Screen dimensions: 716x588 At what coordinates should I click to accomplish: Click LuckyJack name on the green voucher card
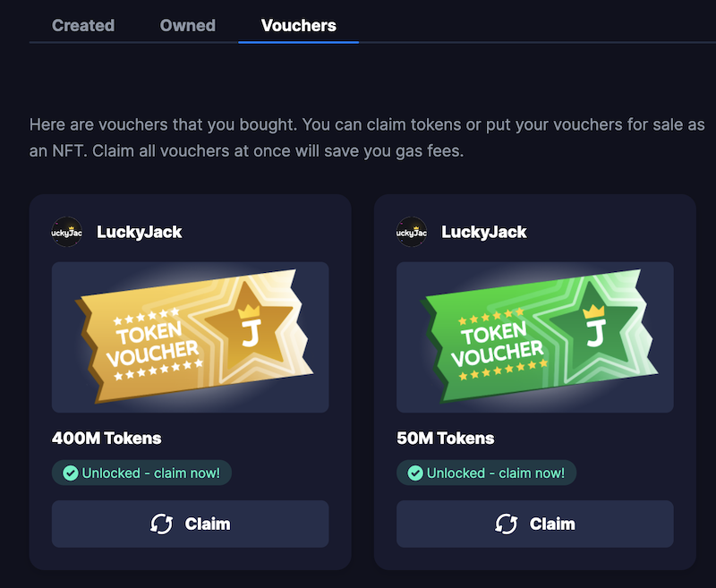484,232
